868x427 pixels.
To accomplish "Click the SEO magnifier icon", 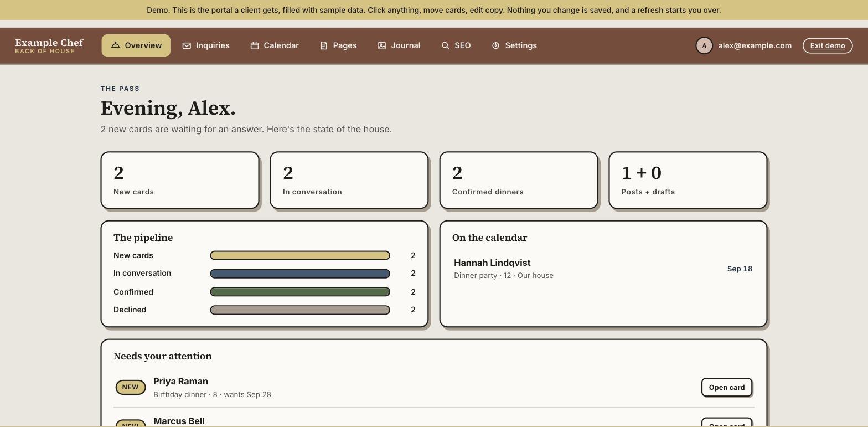I will tap(446, 45).
